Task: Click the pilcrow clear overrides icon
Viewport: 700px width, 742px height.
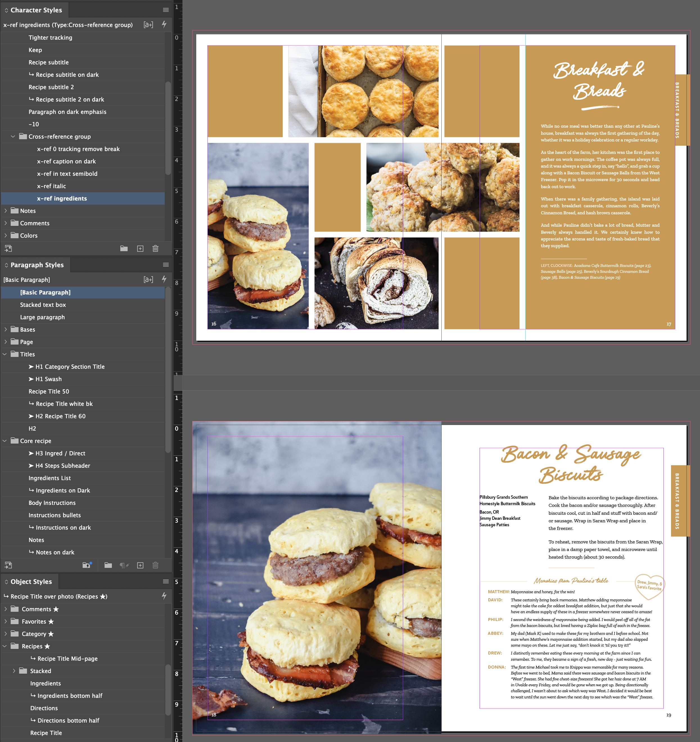Action: (124, 565)
